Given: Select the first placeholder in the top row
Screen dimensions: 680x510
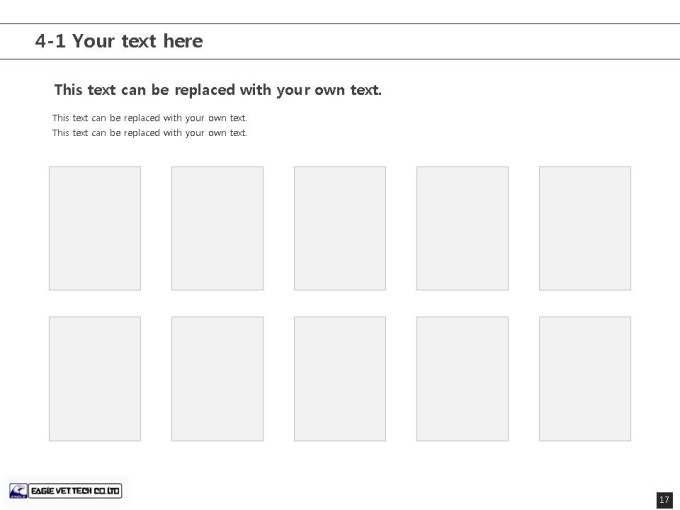Looking at the screenshot, I should pos(95,228).
